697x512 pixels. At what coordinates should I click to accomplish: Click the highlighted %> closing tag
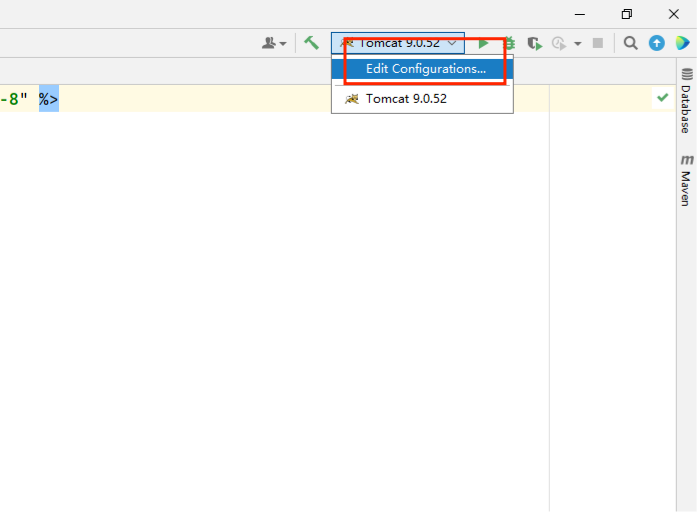coord(49,99)
